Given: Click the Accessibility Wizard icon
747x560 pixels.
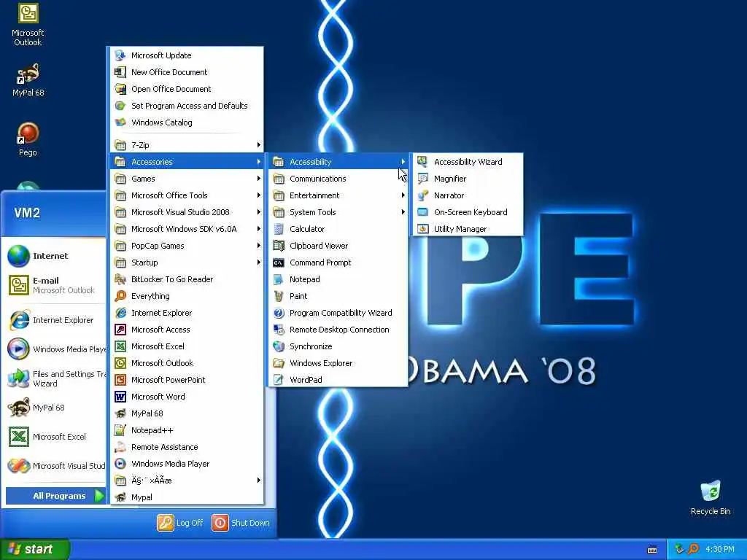Looking at the screenshot, I should click(422, 162).
